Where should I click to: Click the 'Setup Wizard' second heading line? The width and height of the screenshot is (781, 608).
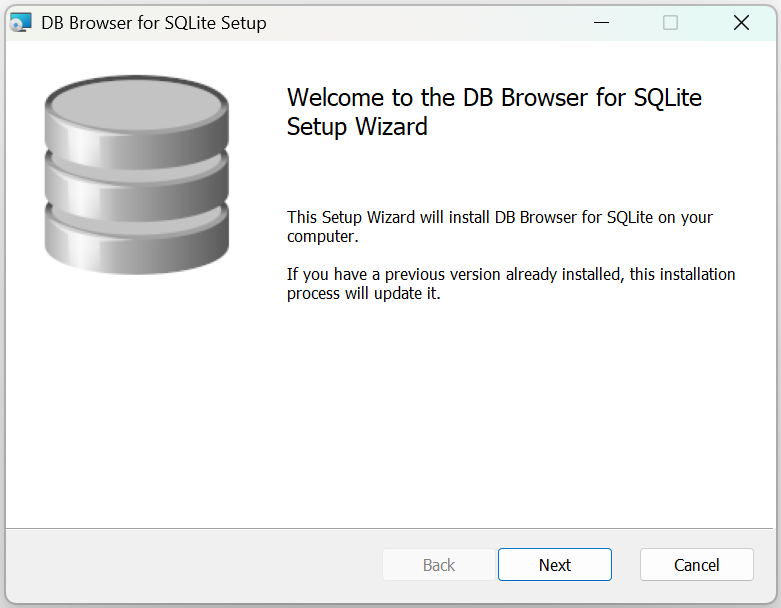[357, 126]
